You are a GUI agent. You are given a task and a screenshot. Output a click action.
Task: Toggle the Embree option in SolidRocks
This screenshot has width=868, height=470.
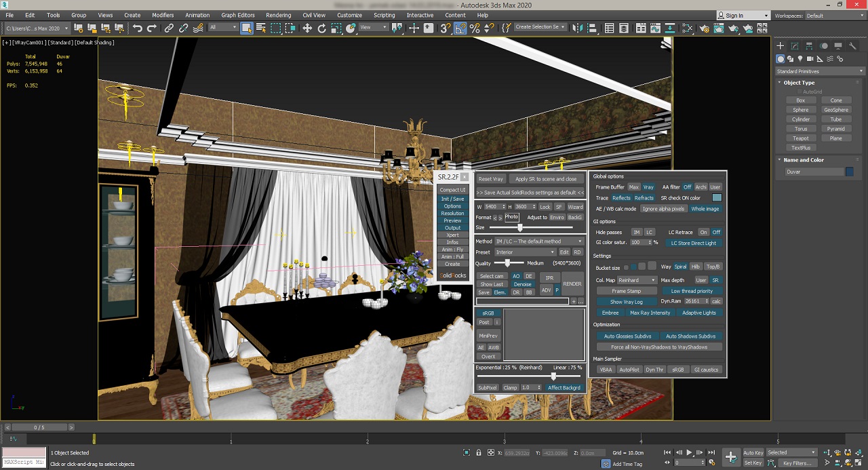[610, 313]
